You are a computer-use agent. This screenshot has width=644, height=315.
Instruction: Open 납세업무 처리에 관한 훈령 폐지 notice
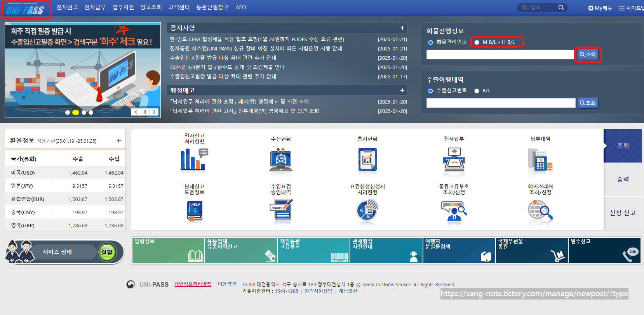(239, 102)
